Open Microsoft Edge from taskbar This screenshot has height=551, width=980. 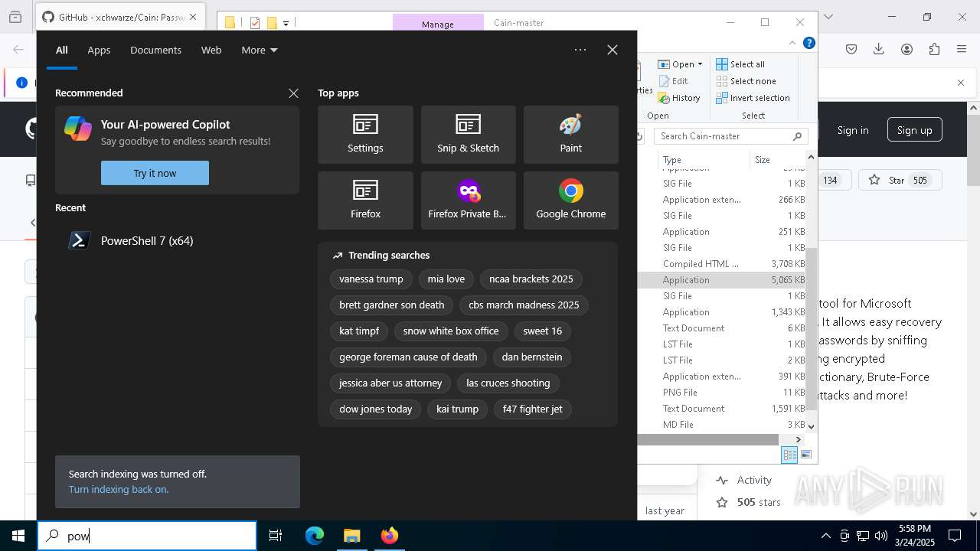pos(315,536)
